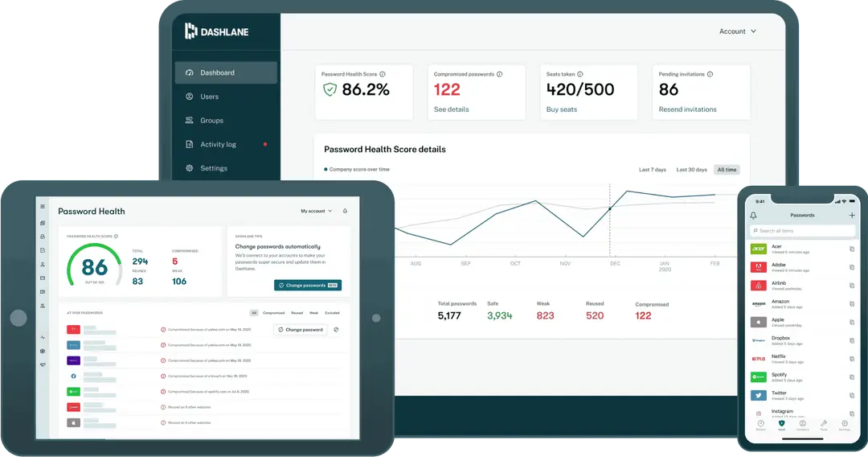Click exclude icon next to Change password
868x457 pixels.
tap(336, 330)
